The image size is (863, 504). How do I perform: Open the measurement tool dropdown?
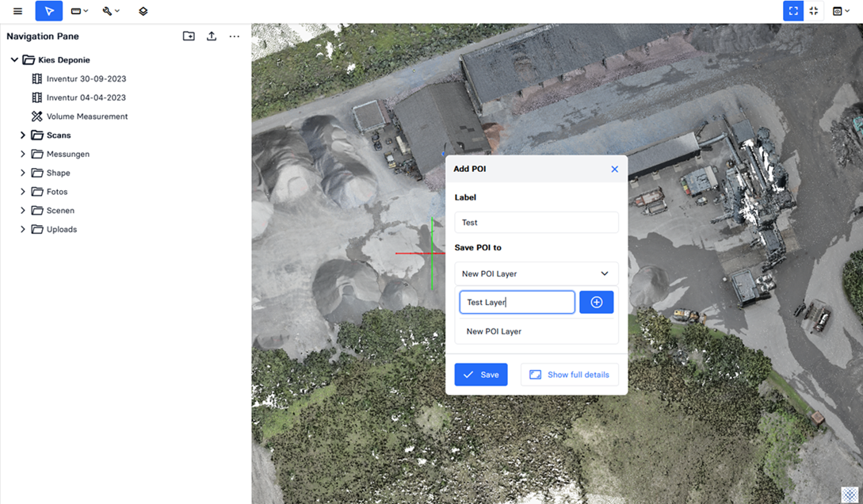coord(79,11)
